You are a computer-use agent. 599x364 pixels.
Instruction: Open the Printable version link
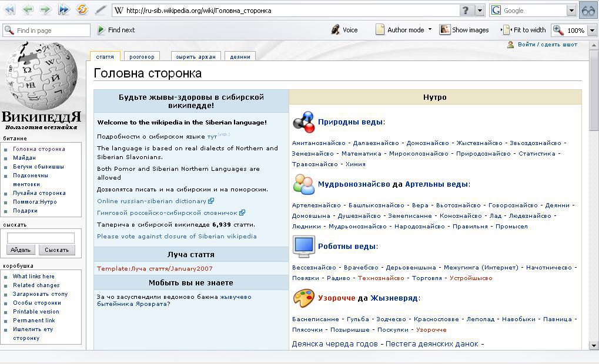[x=36, y=312]
